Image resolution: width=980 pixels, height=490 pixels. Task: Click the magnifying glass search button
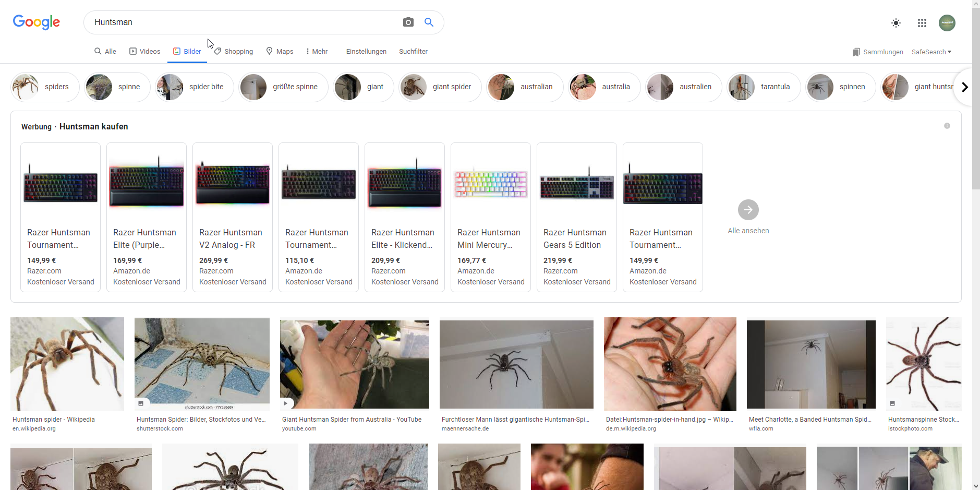click(x=429, y=22)
